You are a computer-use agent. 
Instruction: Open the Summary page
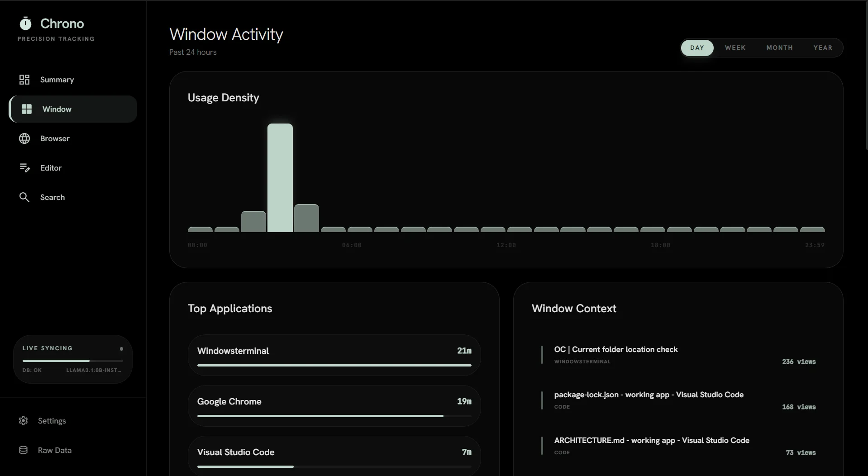coord(73,80)
